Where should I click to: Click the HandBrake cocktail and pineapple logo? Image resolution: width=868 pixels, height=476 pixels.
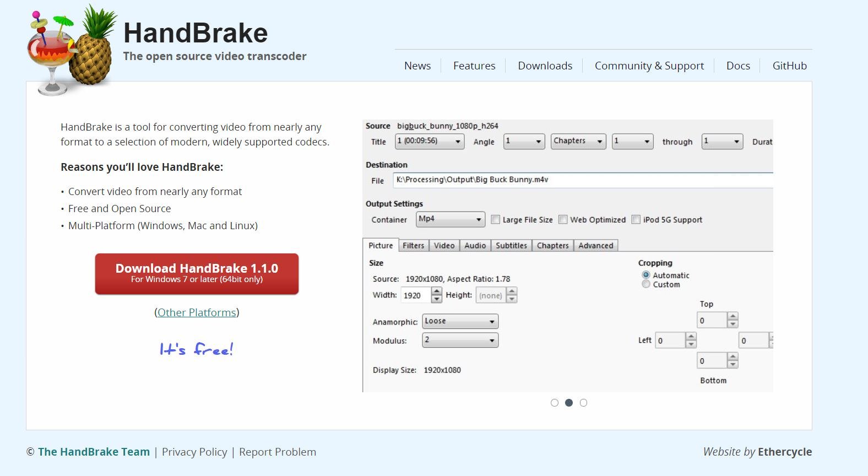[72, 50]
